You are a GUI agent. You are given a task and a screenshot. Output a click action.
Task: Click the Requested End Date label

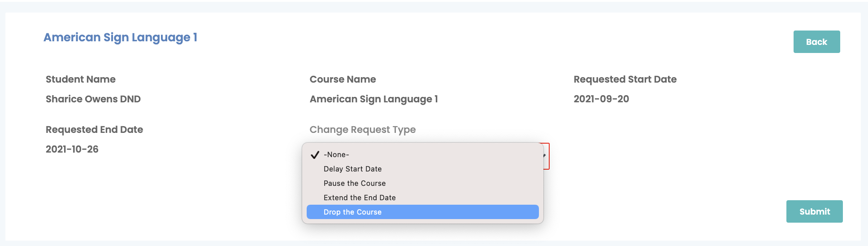[x=94, y=130]
